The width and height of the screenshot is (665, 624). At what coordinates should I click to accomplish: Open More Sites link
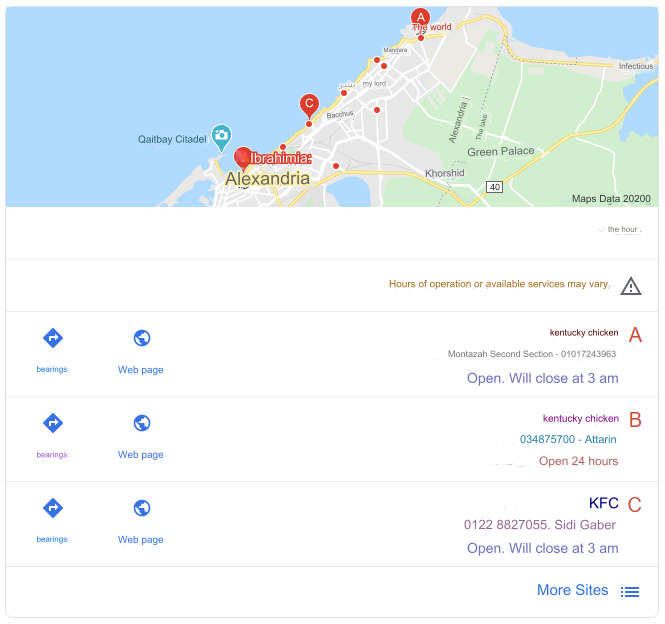[573, 590]
